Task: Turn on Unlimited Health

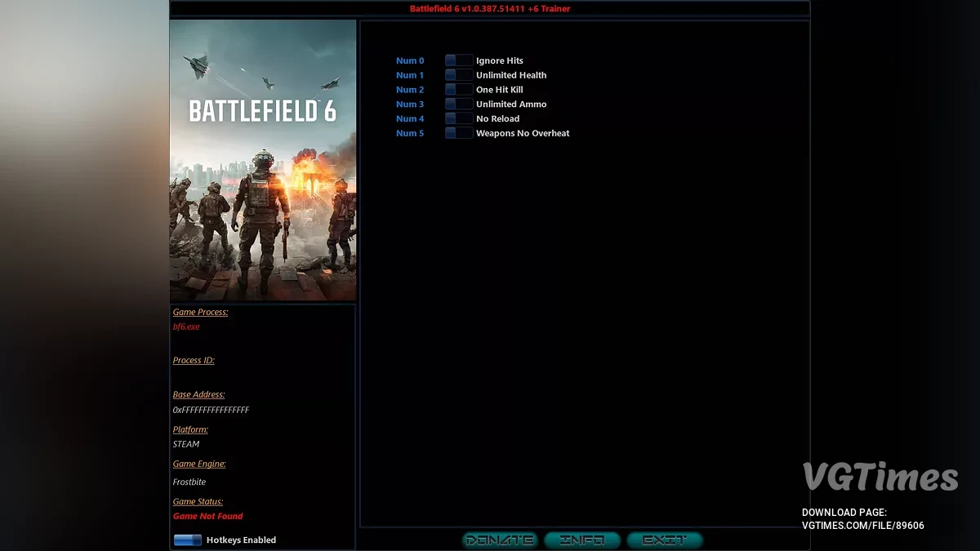Action: [x=458, y=74]
